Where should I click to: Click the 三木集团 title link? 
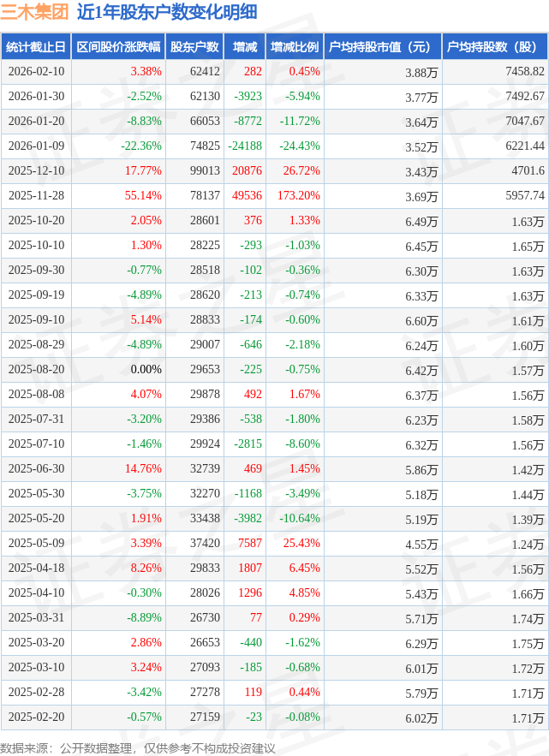(35, 13)
